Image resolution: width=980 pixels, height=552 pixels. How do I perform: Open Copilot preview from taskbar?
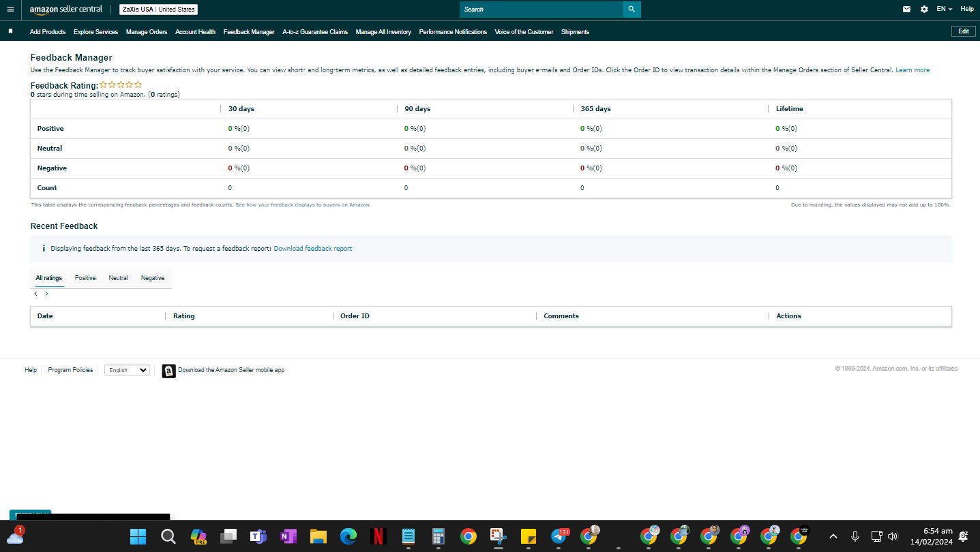click(x=198, y=536)
